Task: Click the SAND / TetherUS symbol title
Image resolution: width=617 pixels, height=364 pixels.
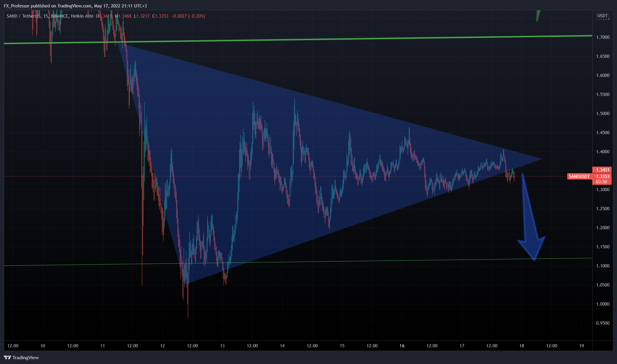Action: 24,16
